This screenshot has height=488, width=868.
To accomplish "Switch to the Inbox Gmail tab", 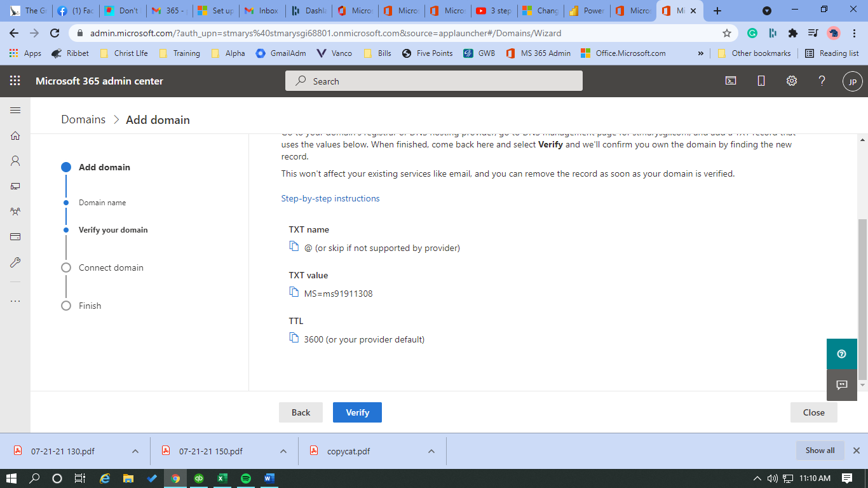I will point(261,11).
